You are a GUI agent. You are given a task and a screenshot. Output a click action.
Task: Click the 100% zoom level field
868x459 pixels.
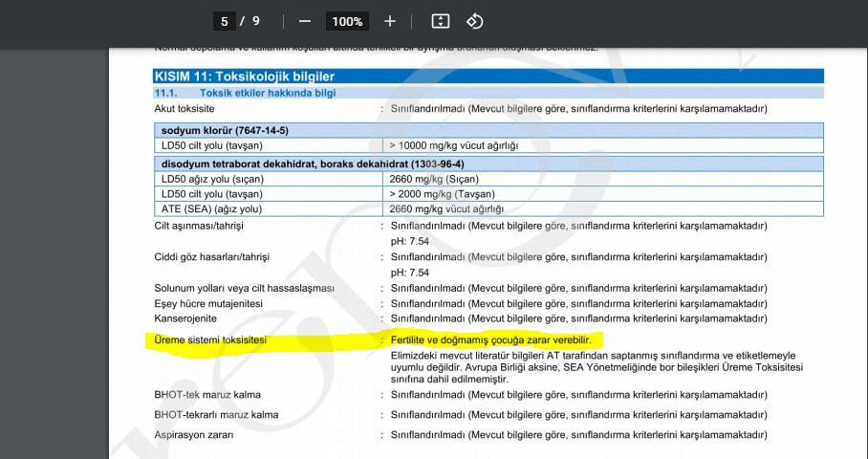pos(347,21)
